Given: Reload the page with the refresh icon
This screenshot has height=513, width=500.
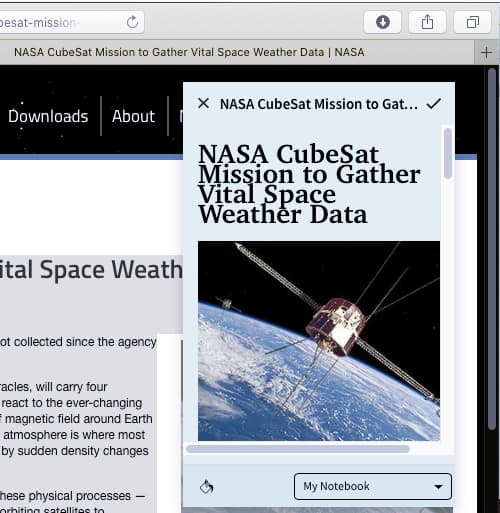Looking at the screenshot, I should pos(133,22).
